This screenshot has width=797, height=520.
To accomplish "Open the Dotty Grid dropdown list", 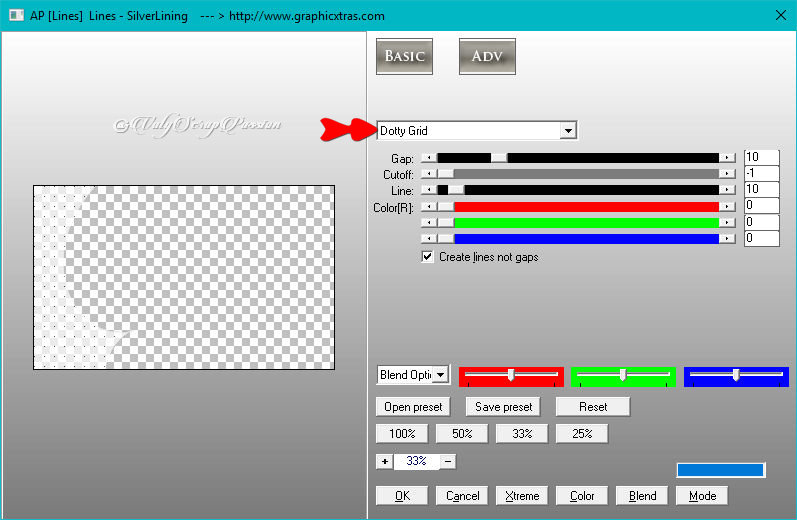I will (568, 131).
